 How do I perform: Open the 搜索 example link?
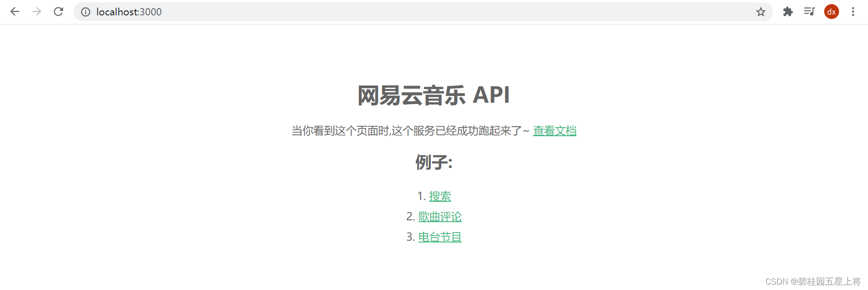point(440,196)
